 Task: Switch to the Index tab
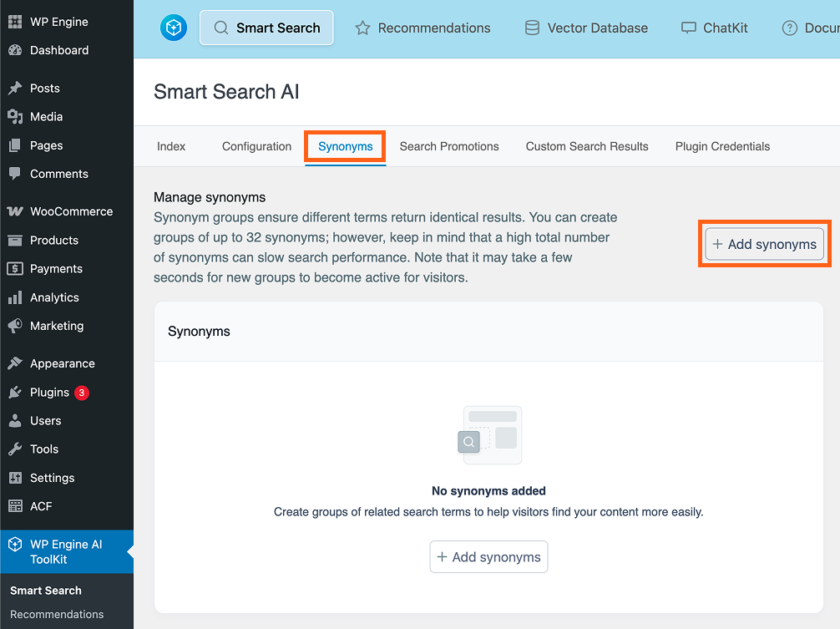pos(171,146)
